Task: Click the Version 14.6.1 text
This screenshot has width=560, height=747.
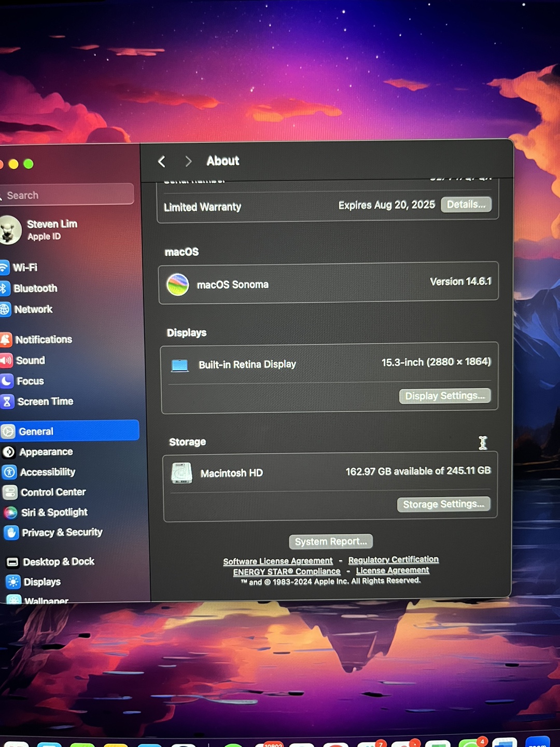Action: pyautogui.click(x=460, y=282)
